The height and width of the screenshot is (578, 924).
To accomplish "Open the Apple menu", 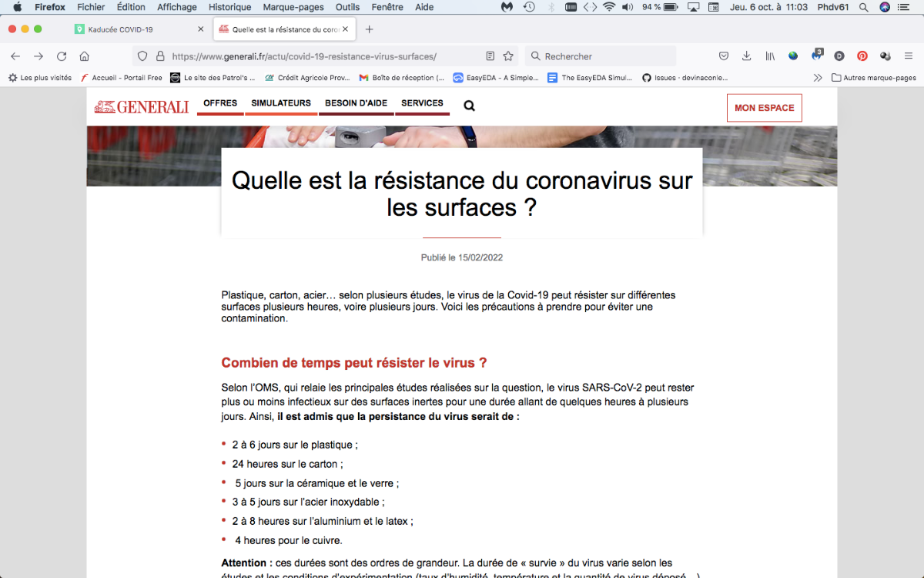I will coord(17,7).
